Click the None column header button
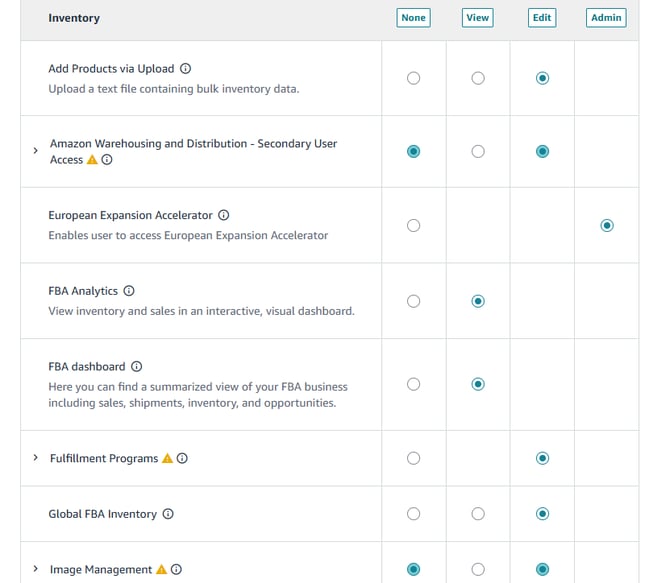The width and height of the screenshot is (670, 583). (414, 18)
